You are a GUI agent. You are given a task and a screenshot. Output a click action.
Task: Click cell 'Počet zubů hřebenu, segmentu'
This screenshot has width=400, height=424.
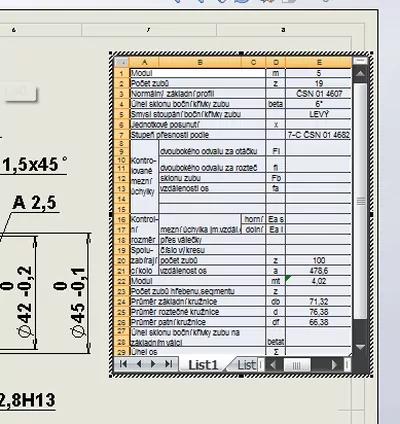click(197, 291)
